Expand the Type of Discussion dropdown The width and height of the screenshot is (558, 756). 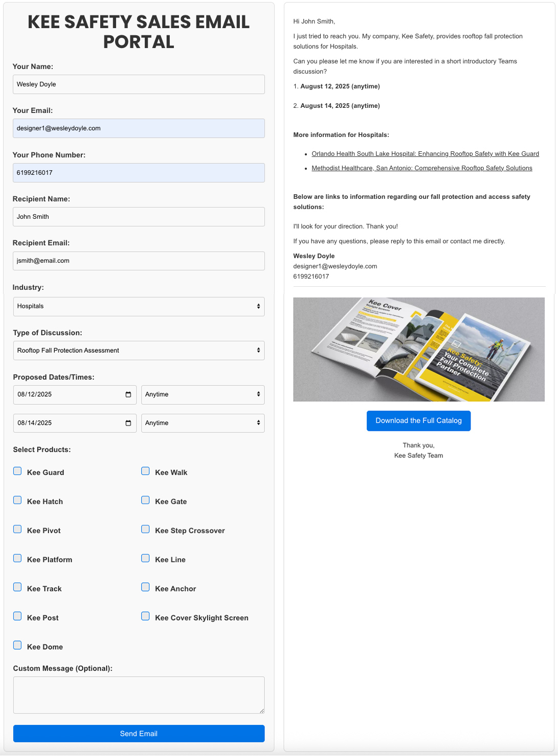[x=139, y=351]
